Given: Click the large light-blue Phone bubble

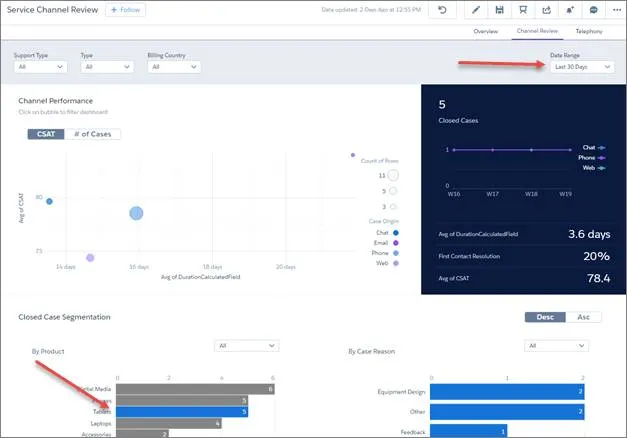Looking at the screenshot, I should tap(136, 213).
